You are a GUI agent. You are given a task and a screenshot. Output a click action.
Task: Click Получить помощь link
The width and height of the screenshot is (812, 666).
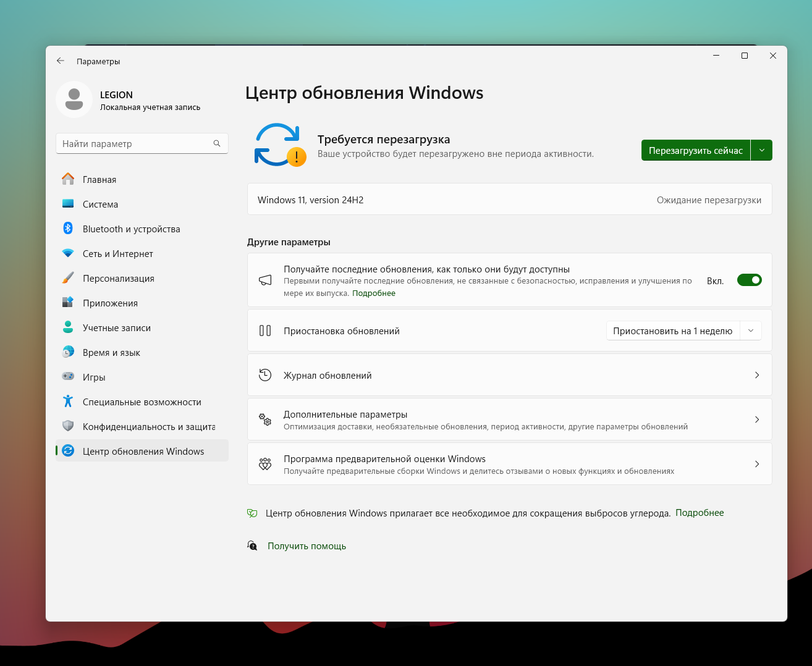click(307, 546)
